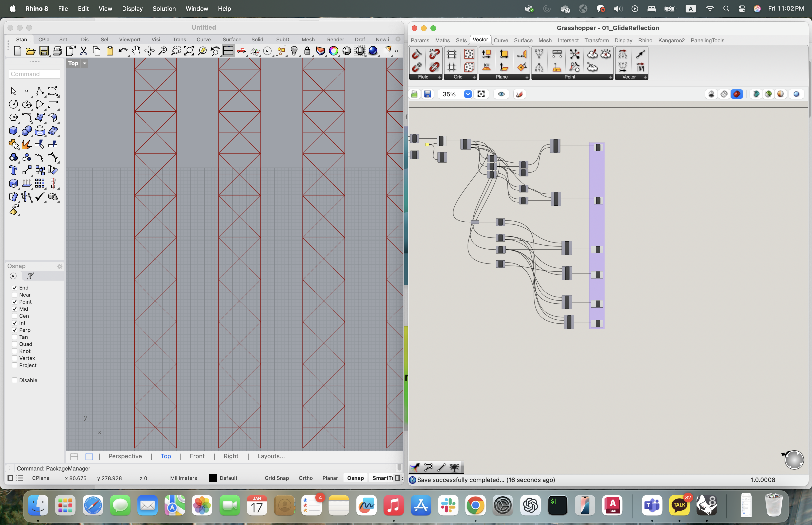
Task: Open the Top viewport dropdown arrow
Action: (x=85, y=63)
